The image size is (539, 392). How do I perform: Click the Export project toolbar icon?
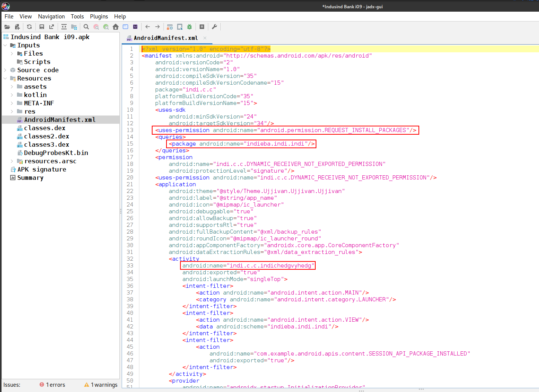52,27
